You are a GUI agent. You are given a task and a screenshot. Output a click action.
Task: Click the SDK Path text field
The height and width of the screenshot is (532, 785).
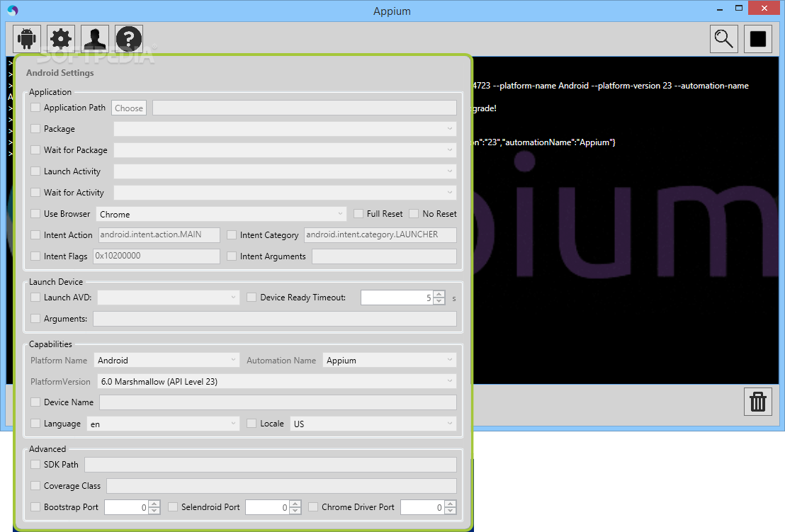(x=271, y=465)
